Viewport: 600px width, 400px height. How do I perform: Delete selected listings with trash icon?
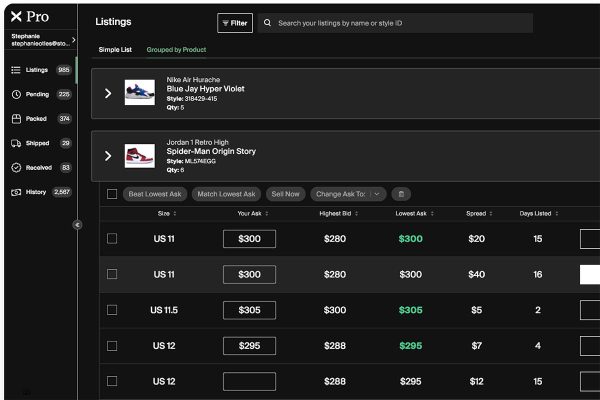pos(401,194)
